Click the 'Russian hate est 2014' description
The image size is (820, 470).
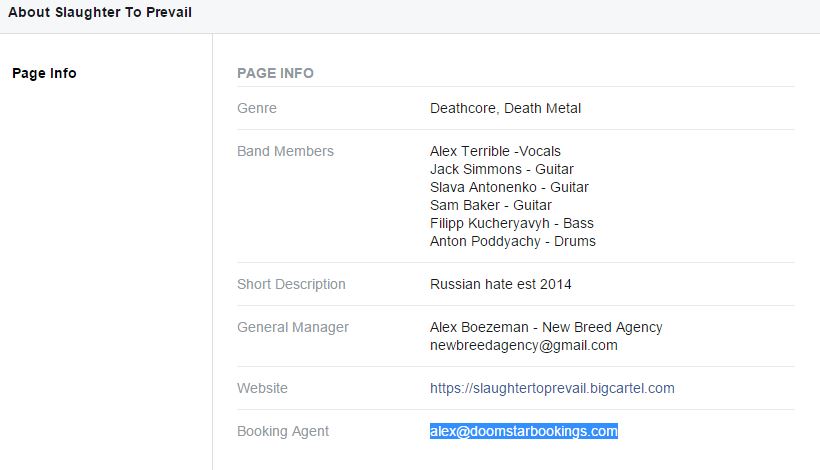tap(500, 284)
